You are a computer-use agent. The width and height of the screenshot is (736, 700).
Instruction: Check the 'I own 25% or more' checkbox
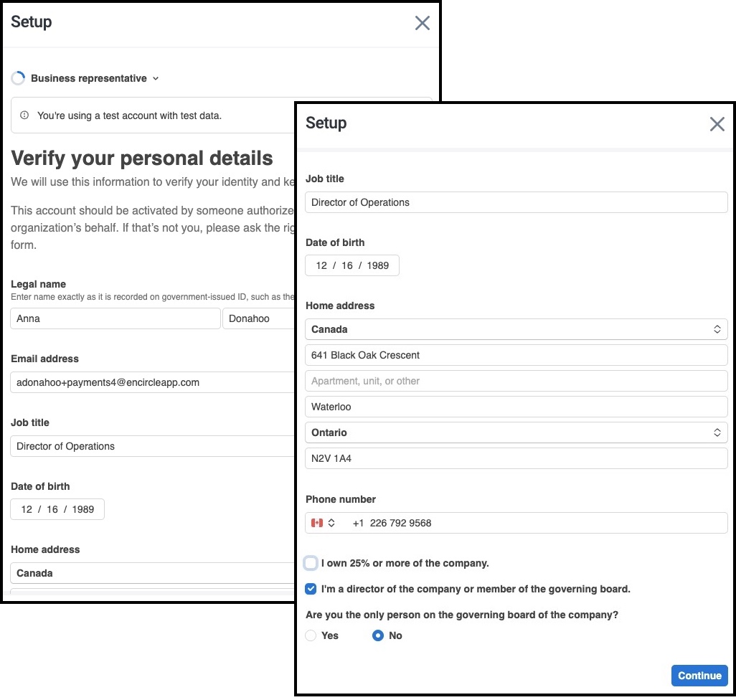(311, 563)
